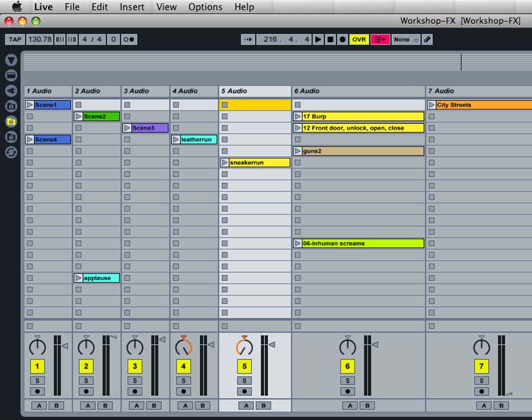
Task: Open the third File Browser icon
Action: click(11, 137)
